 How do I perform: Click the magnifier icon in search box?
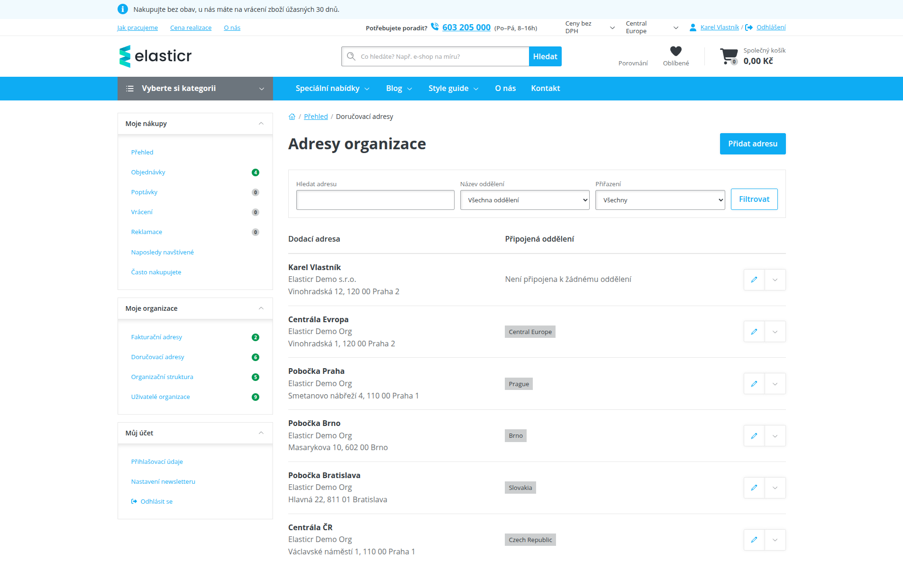[351, 56]
